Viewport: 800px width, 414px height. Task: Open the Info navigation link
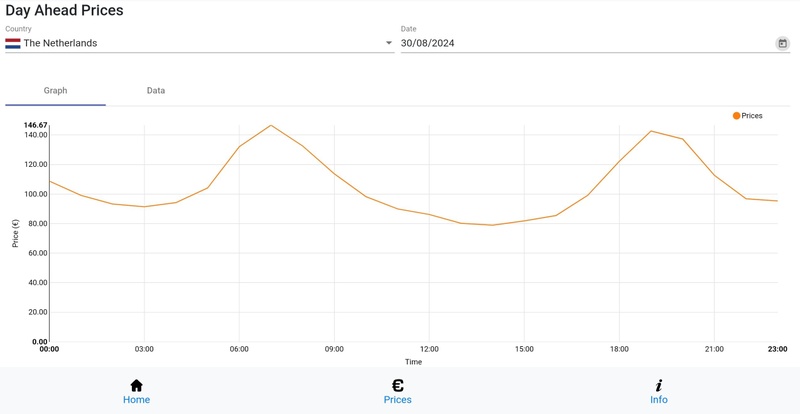tap(659, 400)
